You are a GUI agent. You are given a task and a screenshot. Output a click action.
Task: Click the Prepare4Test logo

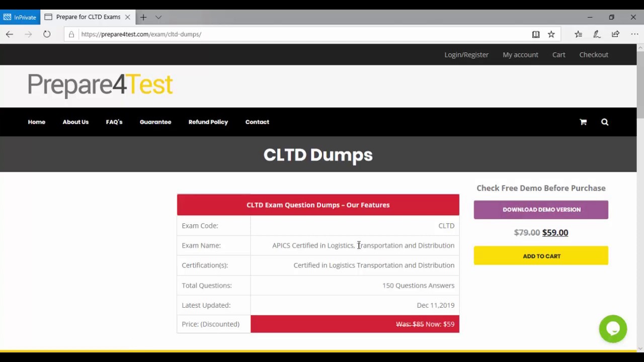100,84
